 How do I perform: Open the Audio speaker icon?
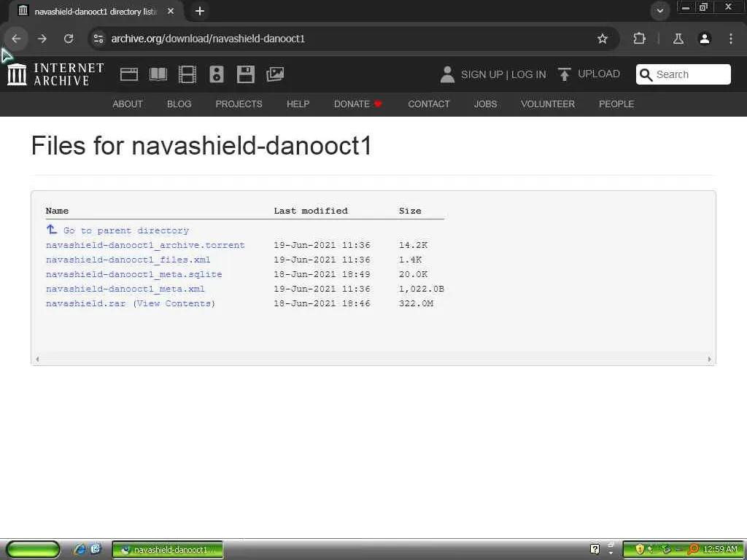click(216, 74)
